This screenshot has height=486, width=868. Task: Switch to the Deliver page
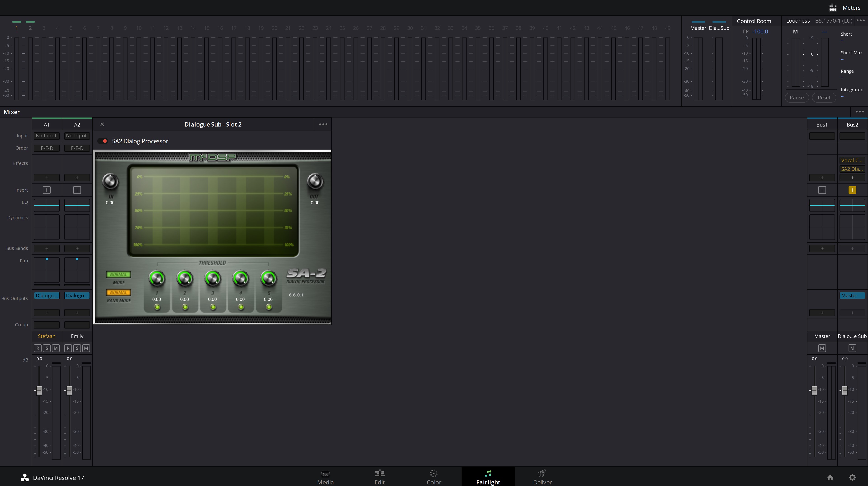542,477
